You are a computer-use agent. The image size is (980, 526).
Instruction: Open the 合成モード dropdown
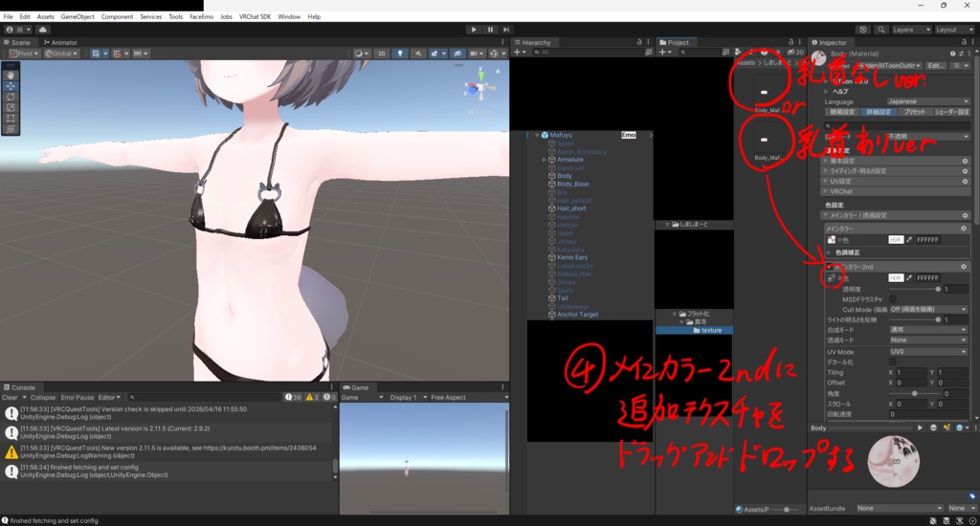point(928,330)
